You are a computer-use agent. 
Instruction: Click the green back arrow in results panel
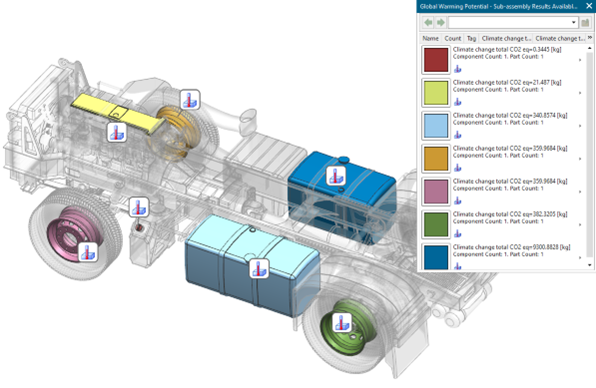coord(428,22)
